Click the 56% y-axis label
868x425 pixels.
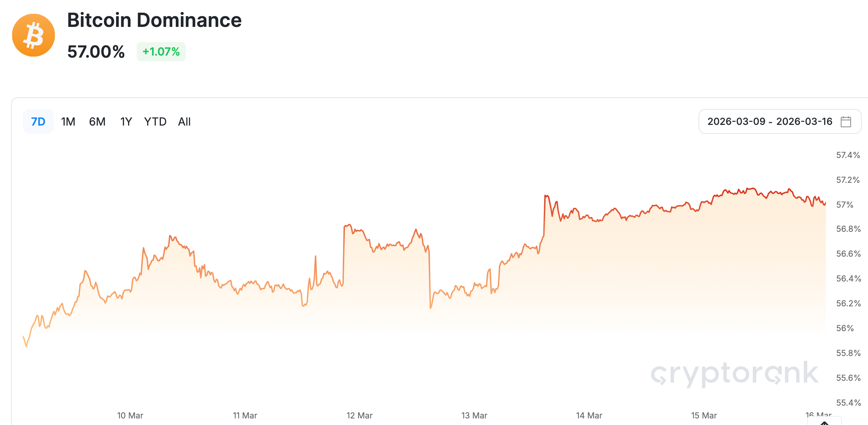click(x=845, y=328)
